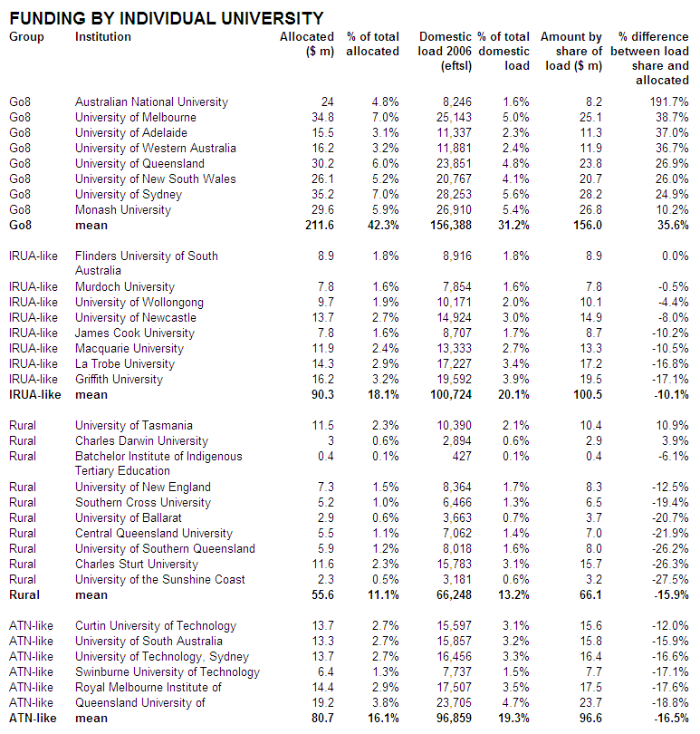Select Rural mean difference '-15.9%'
The width and height of the screenshot is (700, 734).
(670, 595)
